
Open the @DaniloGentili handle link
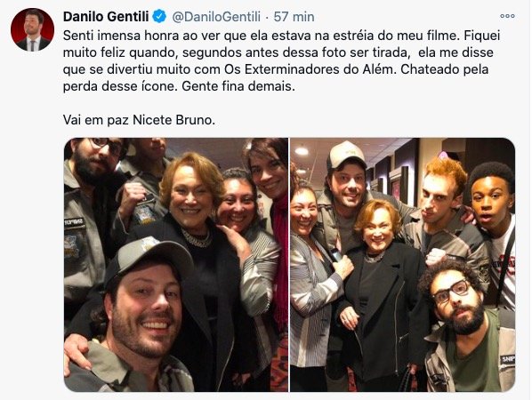tap(216, 17)
